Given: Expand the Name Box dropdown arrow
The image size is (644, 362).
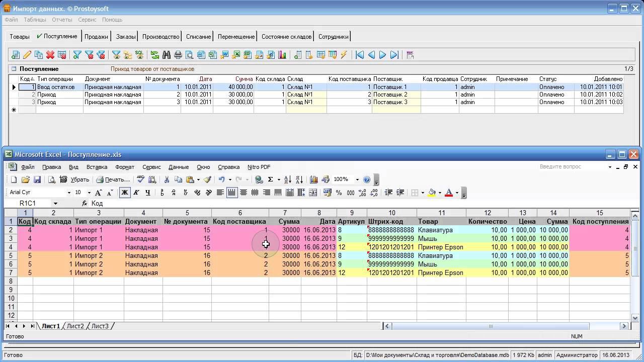Looking at the screenshot, I should point(55,204).
